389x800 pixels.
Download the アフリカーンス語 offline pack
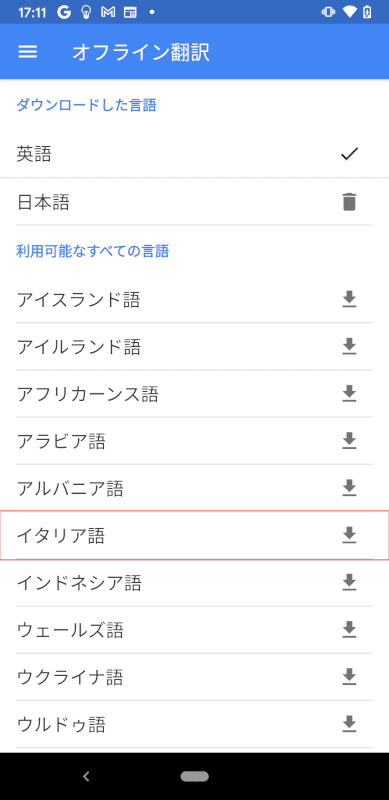click(x=349, y=394)
